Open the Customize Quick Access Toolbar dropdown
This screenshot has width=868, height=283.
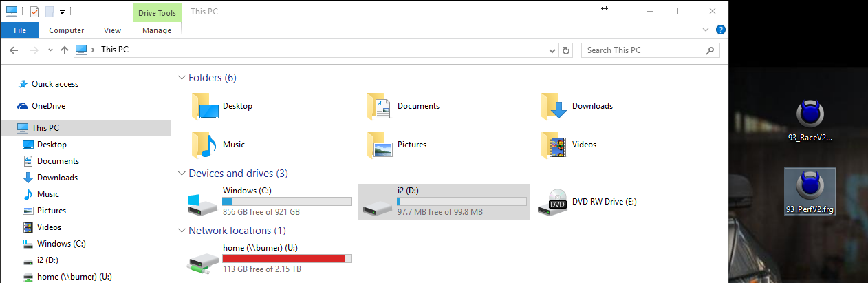click(x=62, y=12)
